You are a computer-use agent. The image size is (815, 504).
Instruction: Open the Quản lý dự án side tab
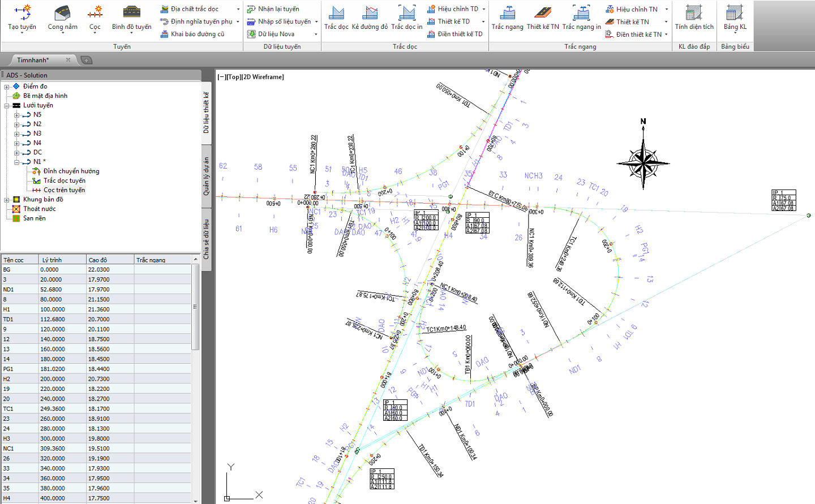207,176
